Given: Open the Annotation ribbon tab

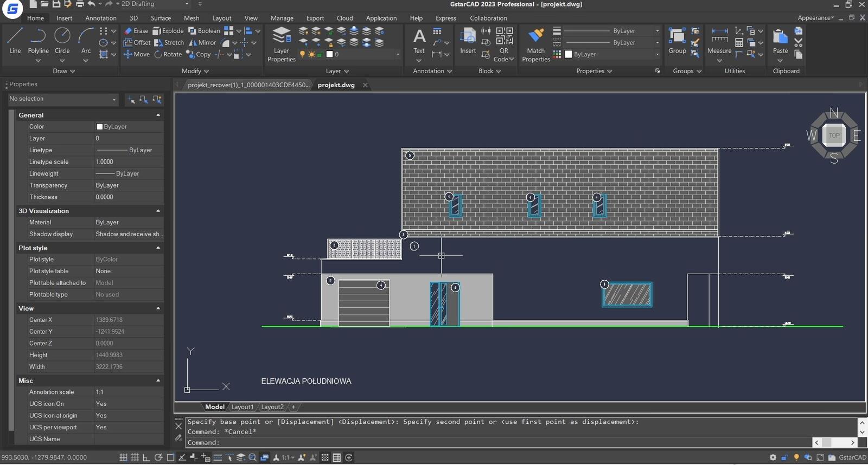Looking at the screenshot, I should (100, 18).
